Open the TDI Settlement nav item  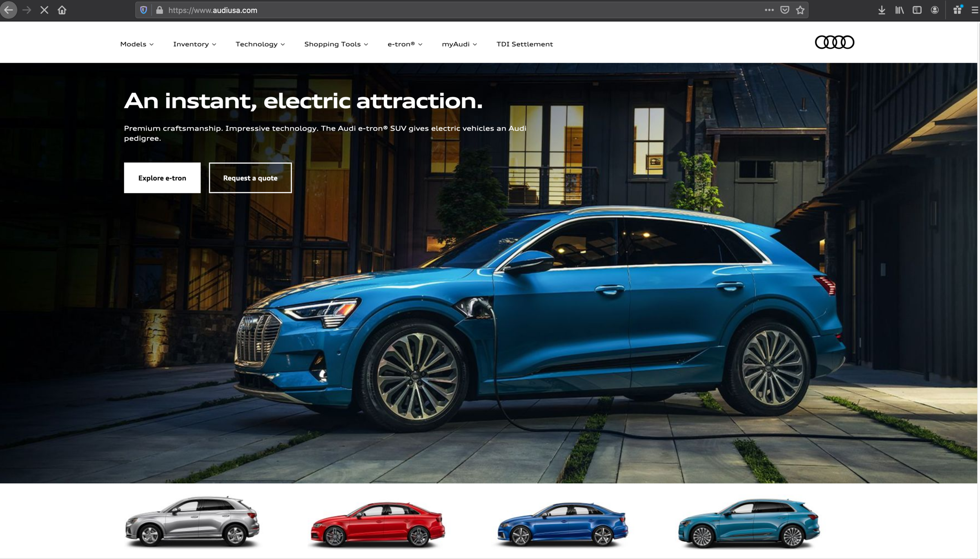tap(524, 44)
